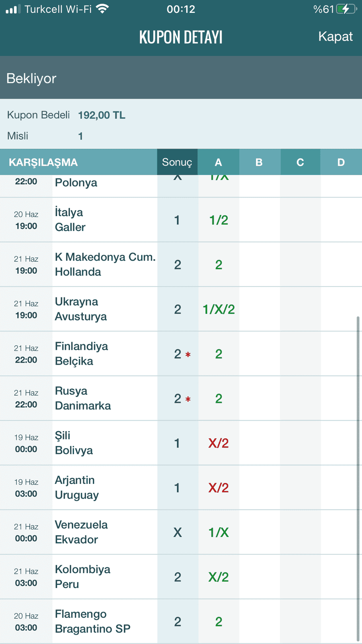This screenshot has height=644, width=362.
Task: Open the Flamengo Bragantino SP match row
Action: [x=181, y=621]
